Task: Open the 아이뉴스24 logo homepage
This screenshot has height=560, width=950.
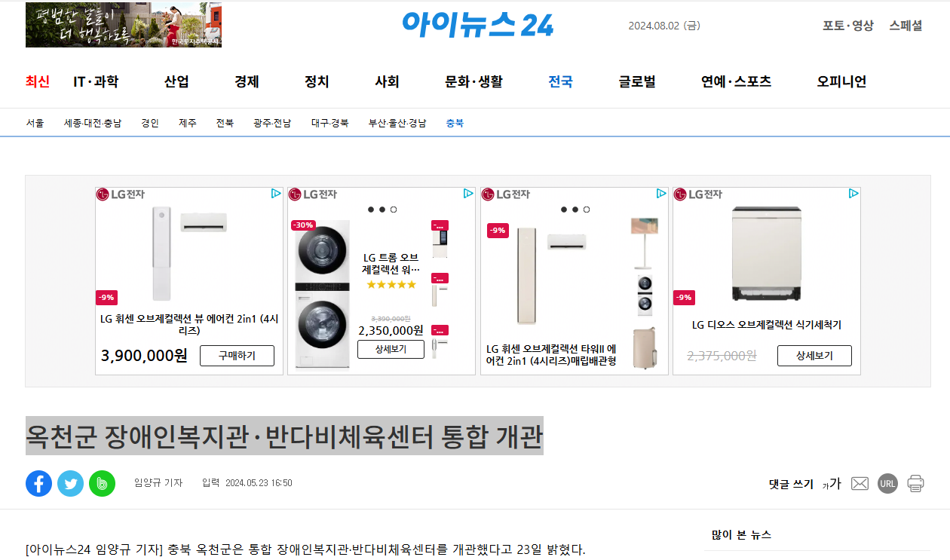Action: (478, 24)
